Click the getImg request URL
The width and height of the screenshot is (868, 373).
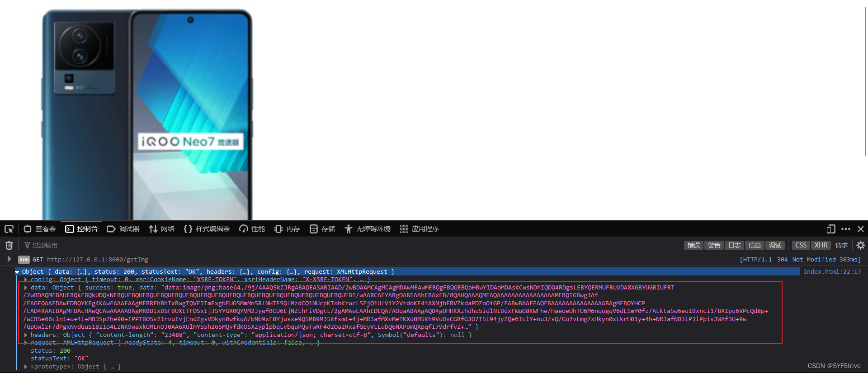coord(97,260)
